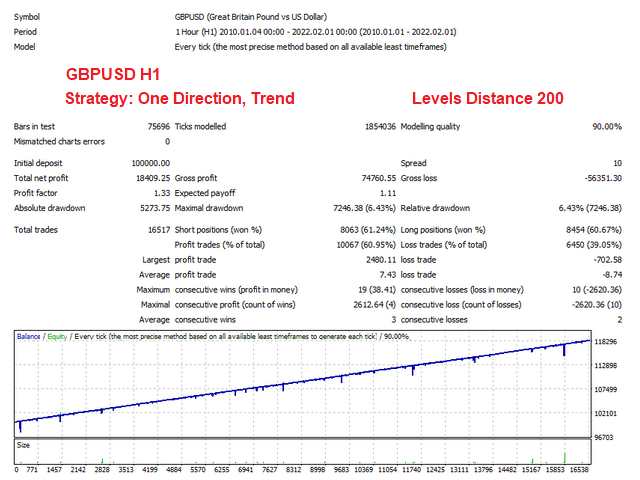Click the chart axis value 112898
Image resolution: width=640 pixels, height=480 pixels.
tap(606, 366)
